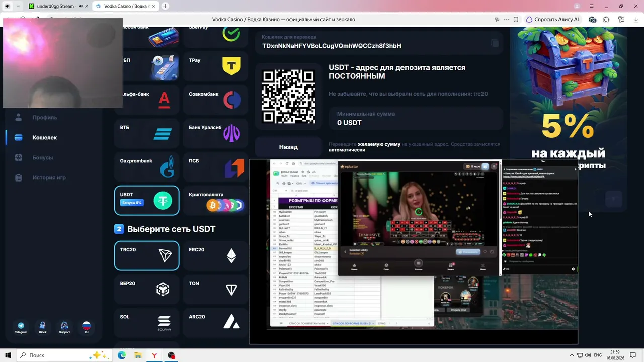
Task: Open Профиль in the sidebar
Action: 44,118
